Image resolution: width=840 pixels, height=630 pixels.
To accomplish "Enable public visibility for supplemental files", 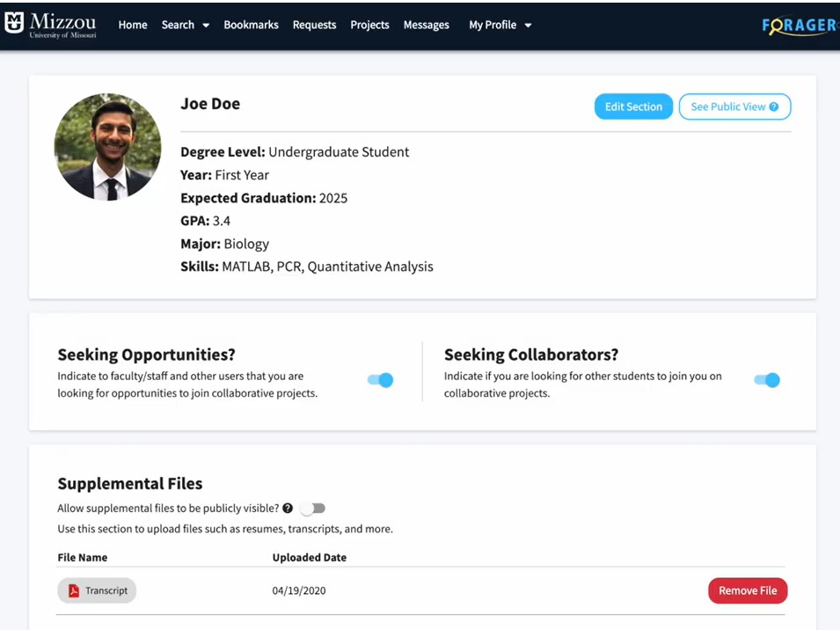I will point(312,508).
